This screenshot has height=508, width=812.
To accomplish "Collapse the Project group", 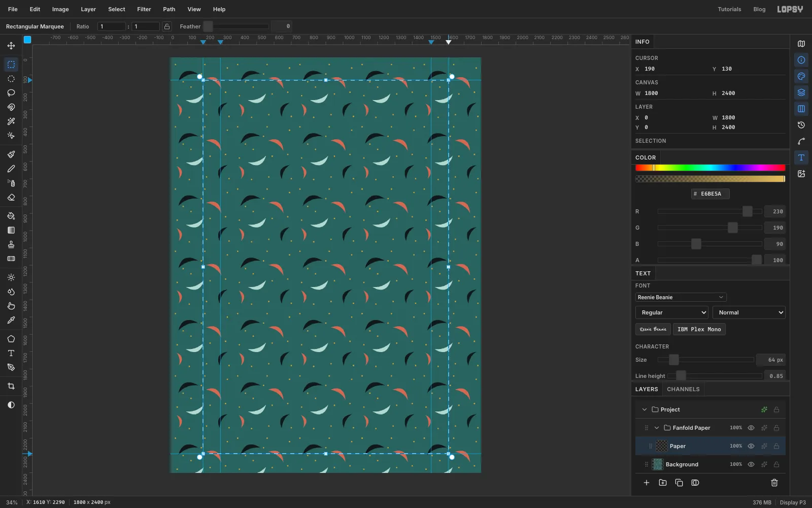I will tap(645, 409).
